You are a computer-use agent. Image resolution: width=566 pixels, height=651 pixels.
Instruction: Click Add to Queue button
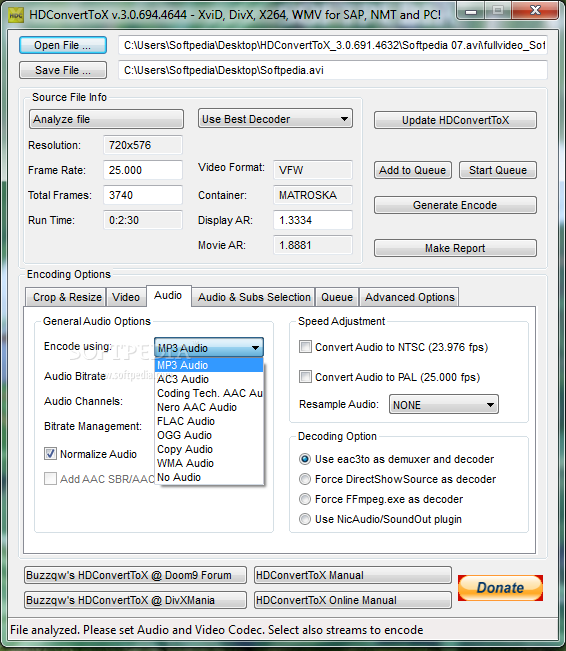point(413,170)
